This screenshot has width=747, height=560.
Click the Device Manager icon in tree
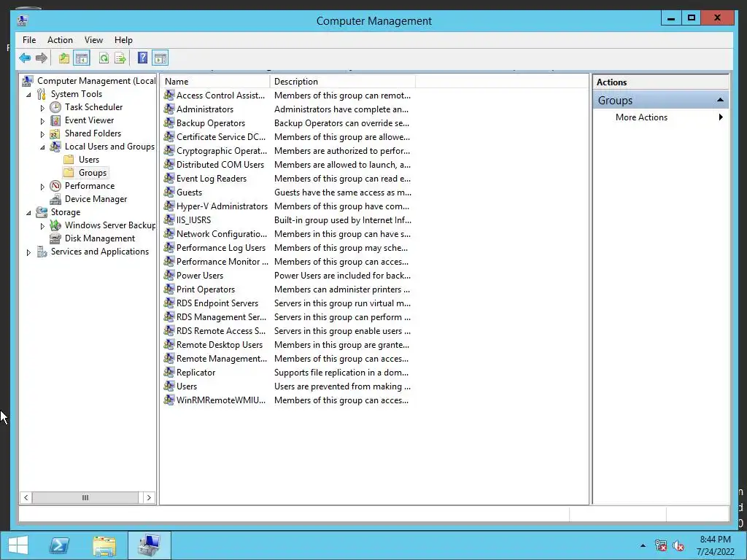(x=55, y=199)
